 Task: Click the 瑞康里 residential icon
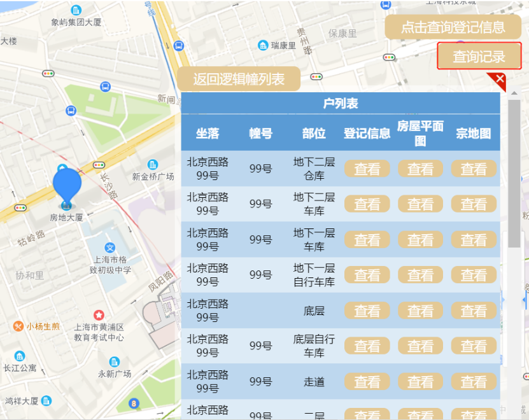tap(263, 45)
